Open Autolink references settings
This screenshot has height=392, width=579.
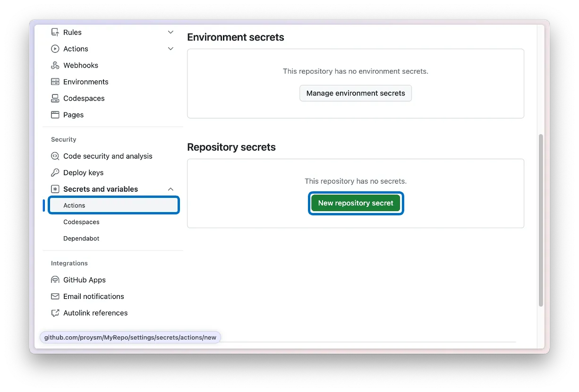(95, 313)
